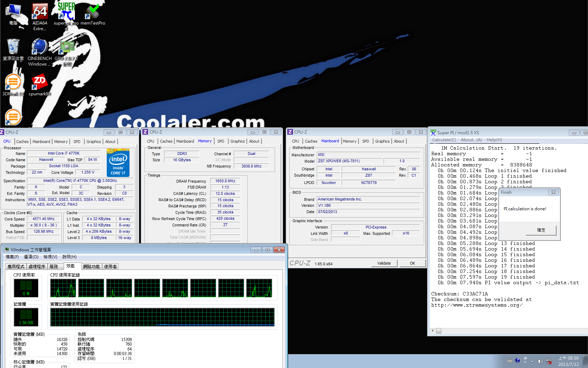Click the http://www.xtremesystems.org/ text
Screen dimensions: 588x368
click(477, 305)
